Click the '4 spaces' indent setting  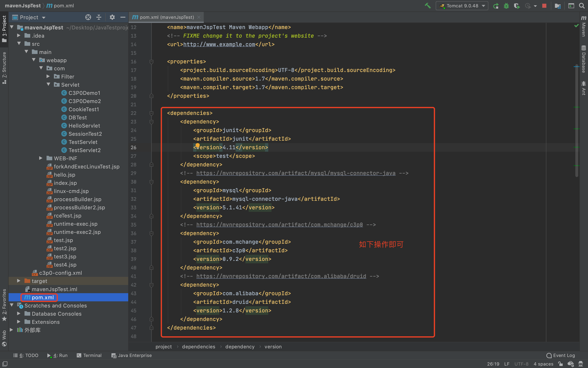[543, 364]
